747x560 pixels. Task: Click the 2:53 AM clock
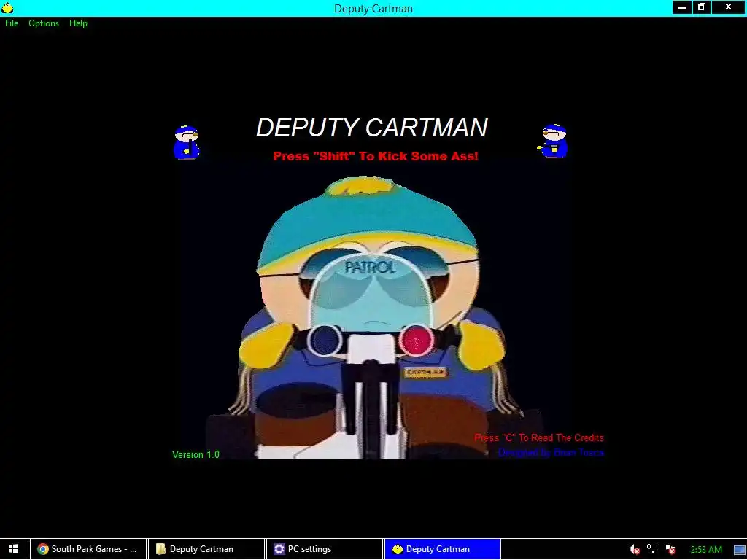[706, 550]
